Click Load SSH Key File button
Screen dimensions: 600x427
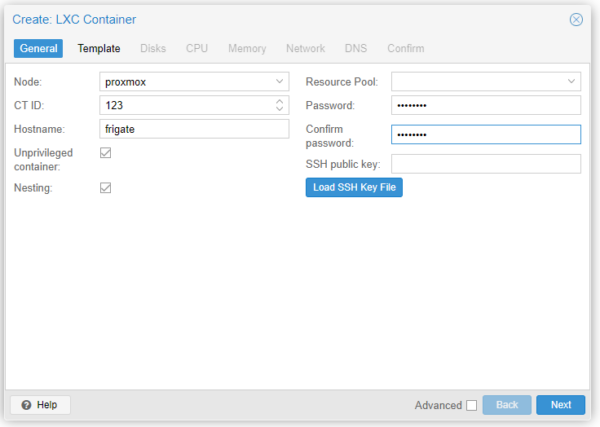pyautogui.click(x=354, y=187)
